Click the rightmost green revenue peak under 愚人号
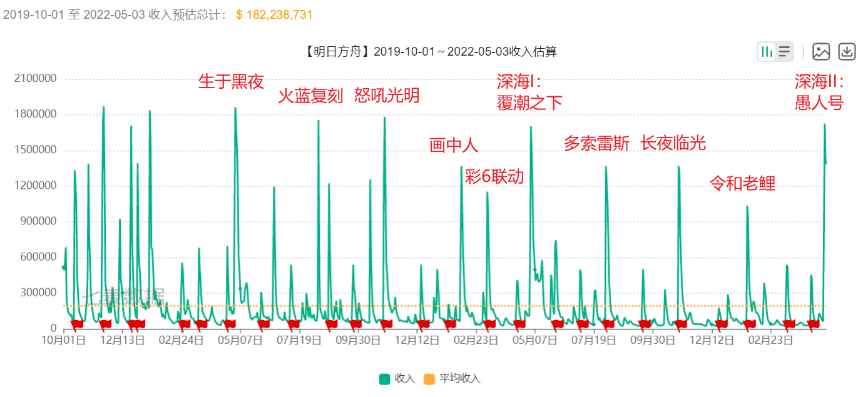The height and width of the screenshot is (397, 868). (x=824, y=126)
